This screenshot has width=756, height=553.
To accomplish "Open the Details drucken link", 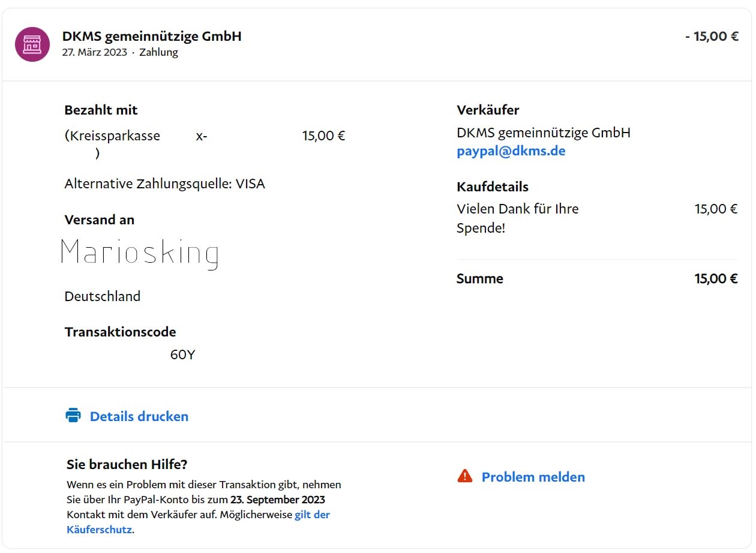I will click(x=139, y=416).
